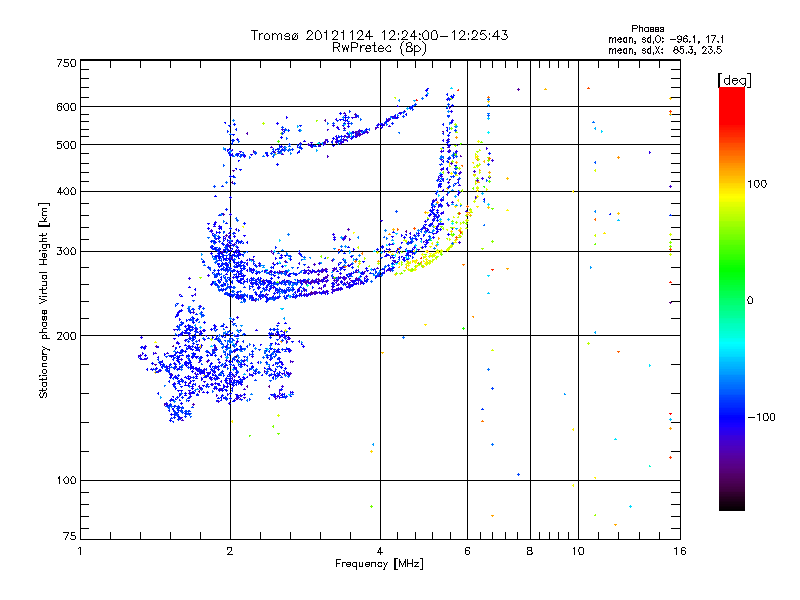Click the y-axis tick label '400'
The width and height of the screenshot is (800, 600).
pyautogui.click(x=66, y=192)
